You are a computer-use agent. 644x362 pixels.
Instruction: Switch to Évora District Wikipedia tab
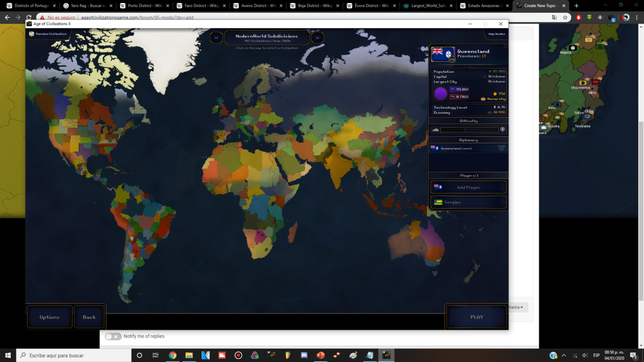tap(372, 5)
